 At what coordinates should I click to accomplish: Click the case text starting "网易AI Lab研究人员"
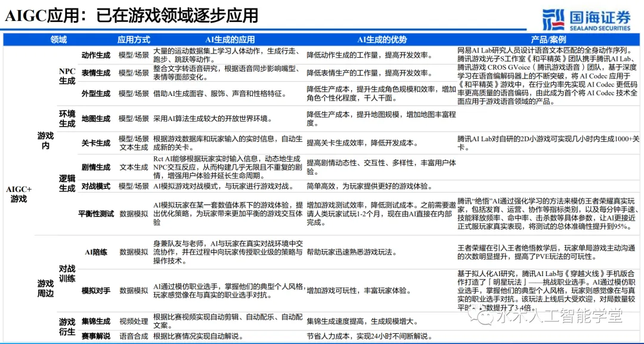point(549,76)
